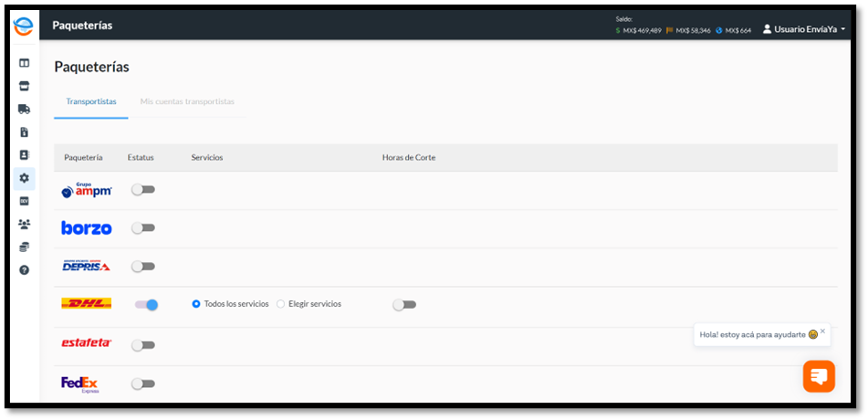Click the user profile icon
This screenshot has height=420, width=868.
[x=767, y=29]
